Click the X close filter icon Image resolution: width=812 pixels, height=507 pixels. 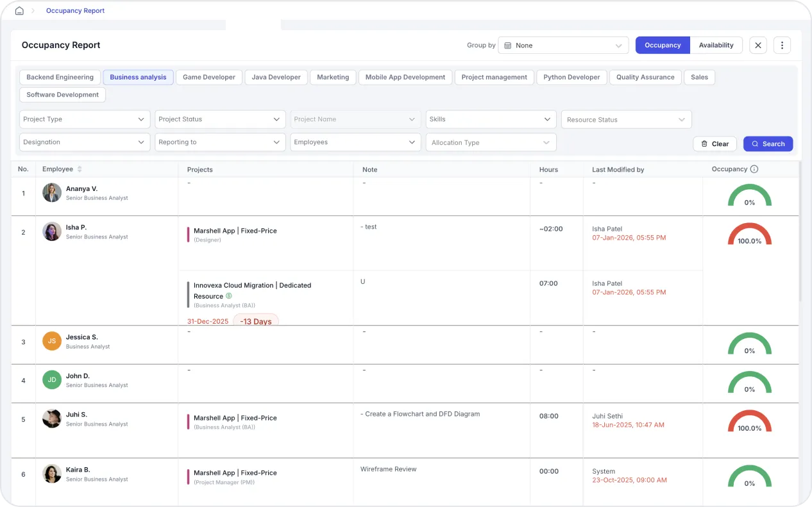pos(758,46)
